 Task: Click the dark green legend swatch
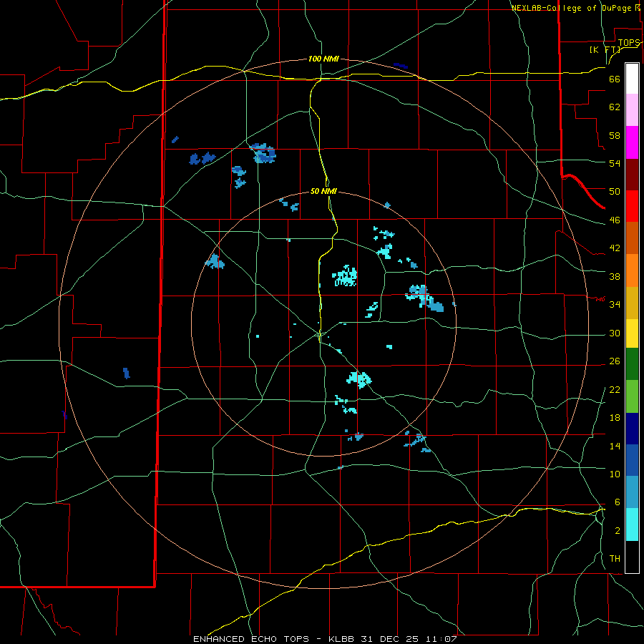pyautogui.click(x=632, y=364)
